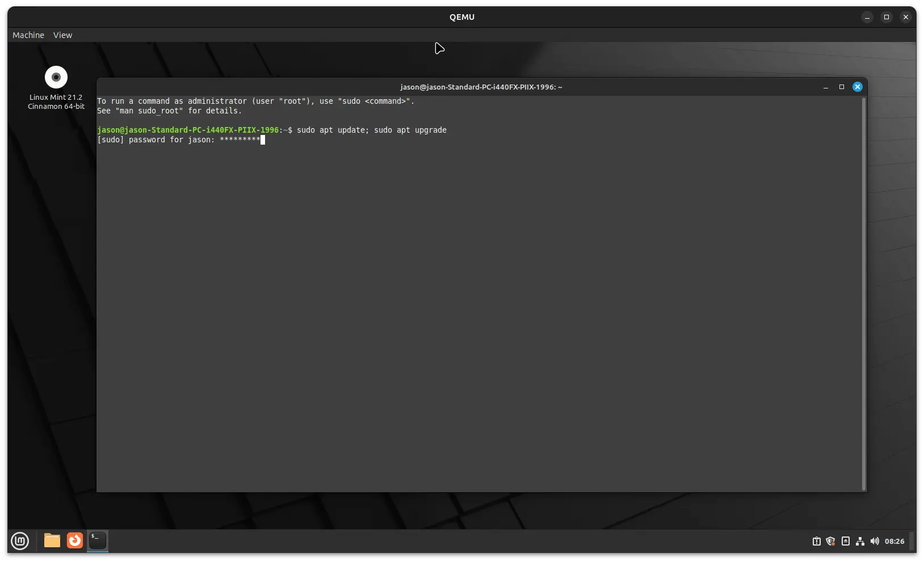This screenshot has height=562, width=924.
Task: Open the View menu
Action: point(62,35)
